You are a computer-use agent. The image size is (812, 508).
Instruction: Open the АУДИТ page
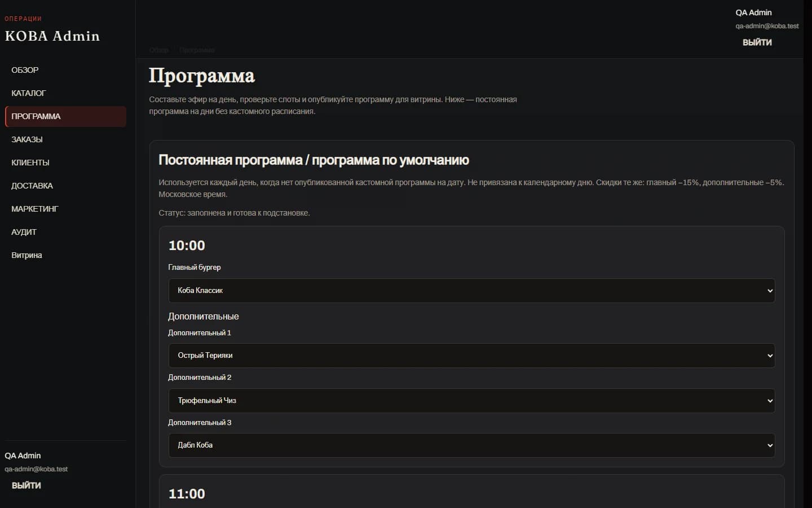click(65, 232)
